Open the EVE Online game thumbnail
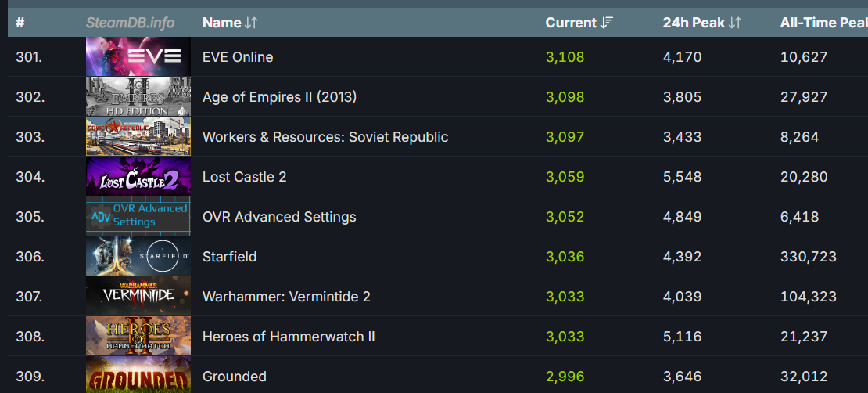The height and width of the screenshot is (393, 868). coord(138,56)
